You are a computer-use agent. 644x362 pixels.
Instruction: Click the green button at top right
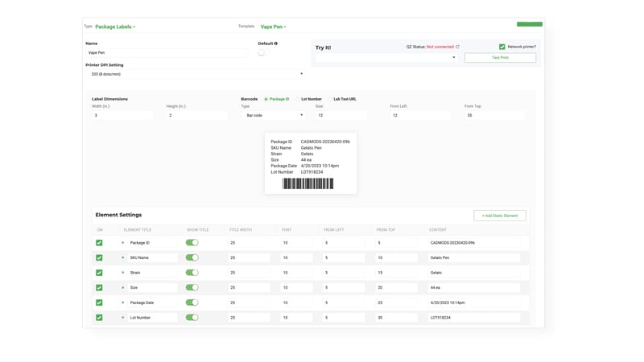click(x=529, y=24)
